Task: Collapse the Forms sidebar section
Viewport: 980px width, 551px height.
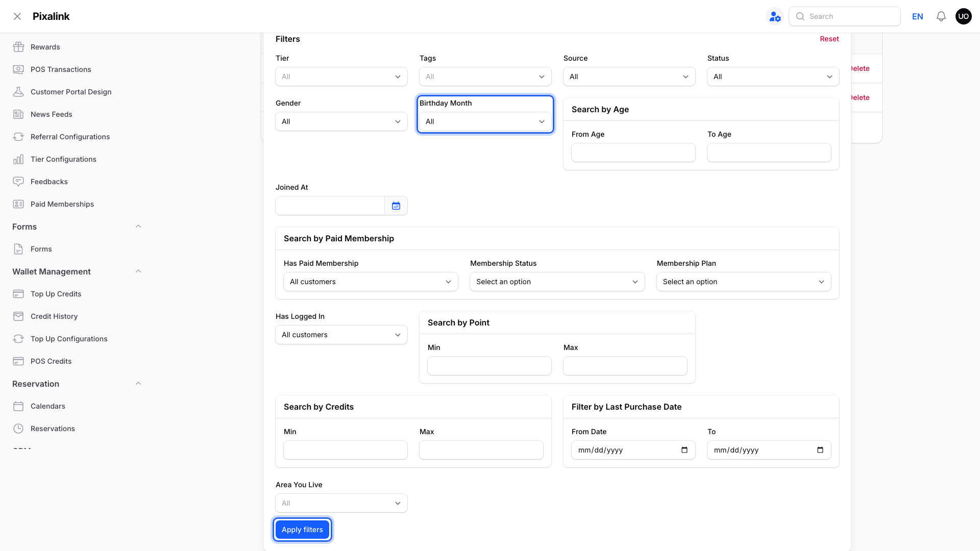Action: point(138,227)
